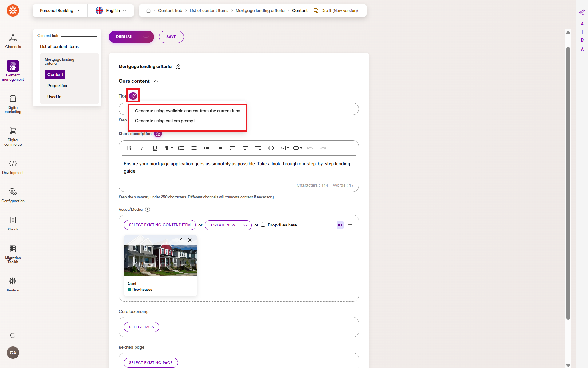
Task: Click the AI sparkle icon next to Title
Action: (133, 96)
